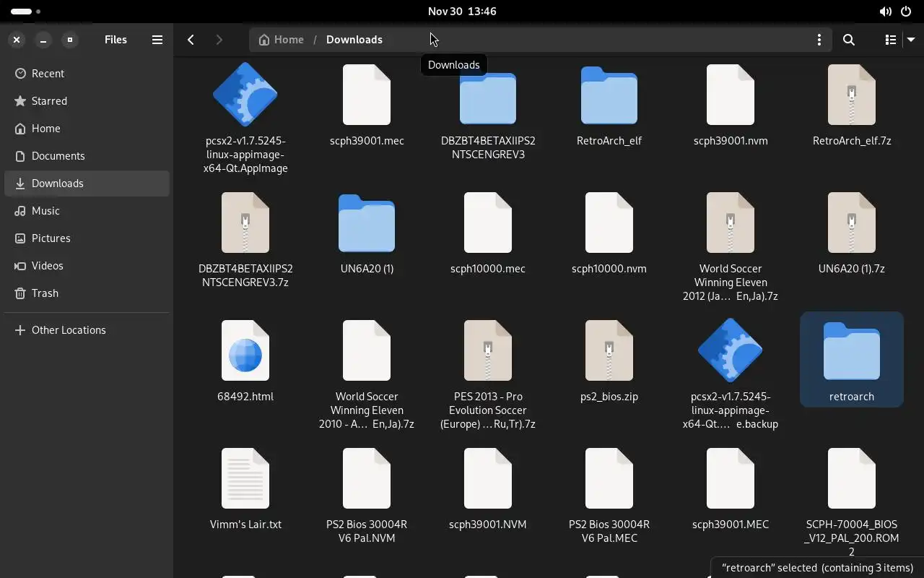Viewport: 924px width, 578px height.
Task: Select SCPH-70004_BIOS_V12_PAL_200.ROM2 file
Action: pyautogui.click(x=852, y=478)
